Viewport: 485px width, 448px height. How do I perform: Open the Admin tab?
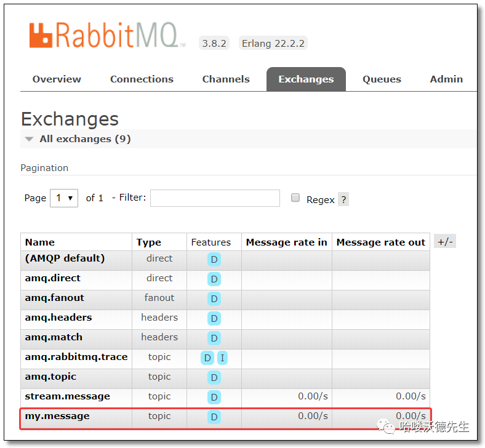[x=446, y=79]
